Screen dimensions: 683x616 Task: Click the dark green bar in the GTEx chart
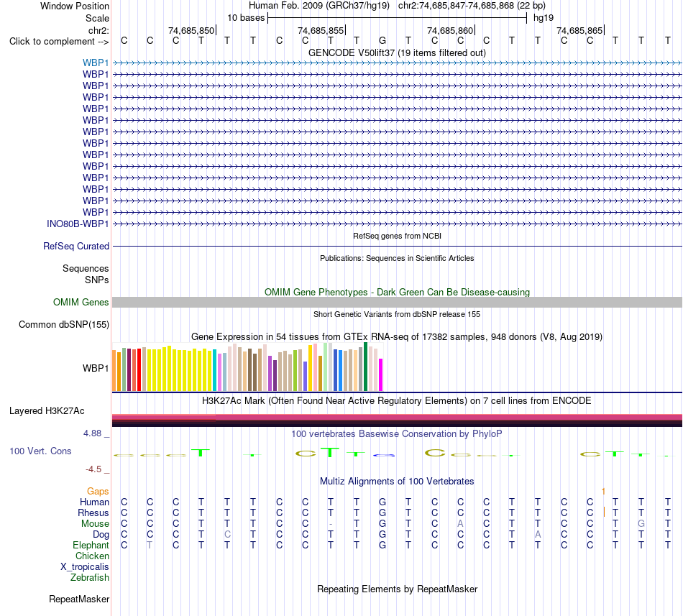[365, 367]
